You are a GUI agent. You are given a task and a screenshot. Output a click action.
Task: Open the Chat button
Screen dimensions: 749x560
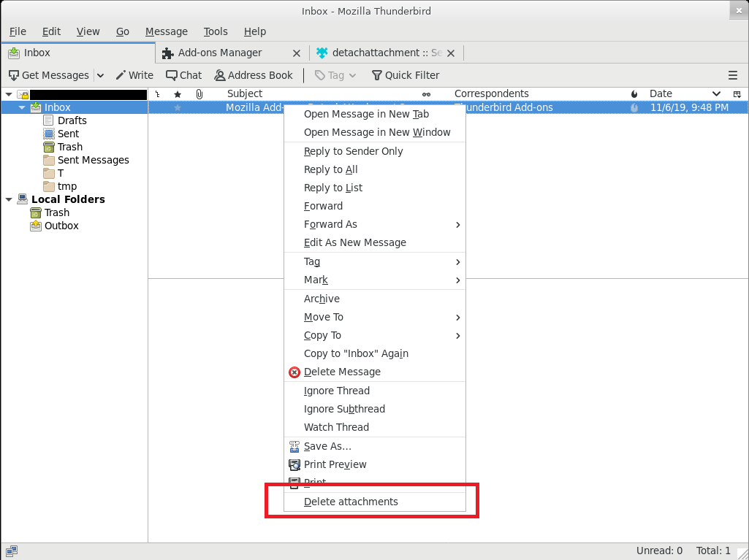point(183,75)
